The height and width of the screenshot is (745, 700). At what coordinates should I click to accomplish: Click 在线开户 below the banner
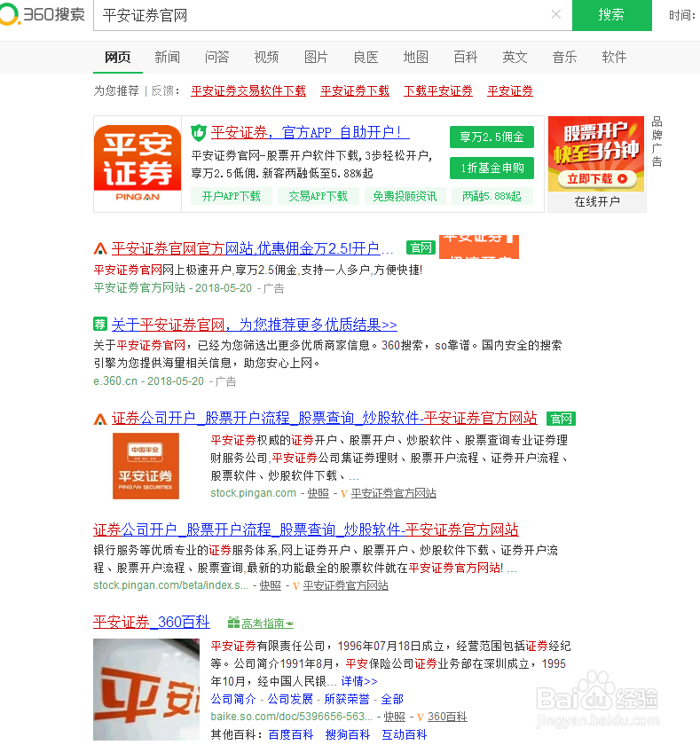tap(597, 202)
